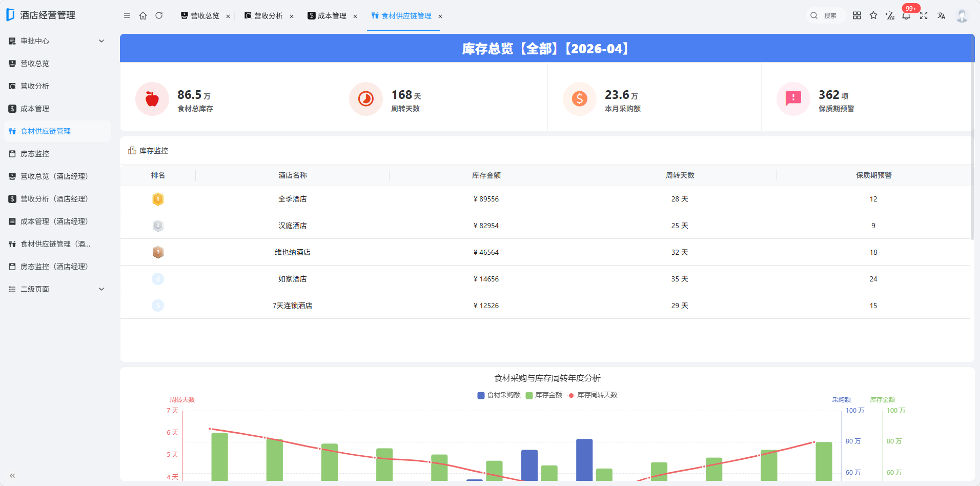Select the 维也纳酒店 row name
Image resolution: width=980 pixels, height=486 pixels.
tap(293, 252)
